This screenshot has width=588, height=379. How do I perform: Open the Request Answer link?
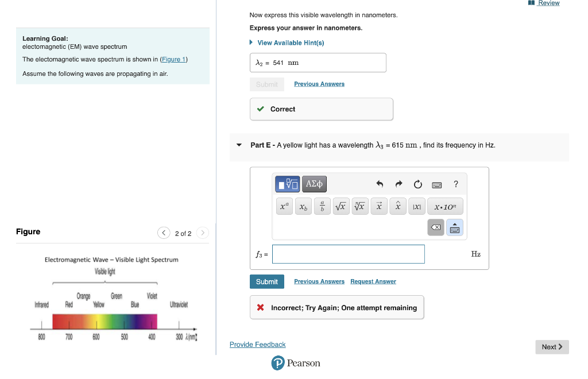pyautogui.click(x=373, y=281)
